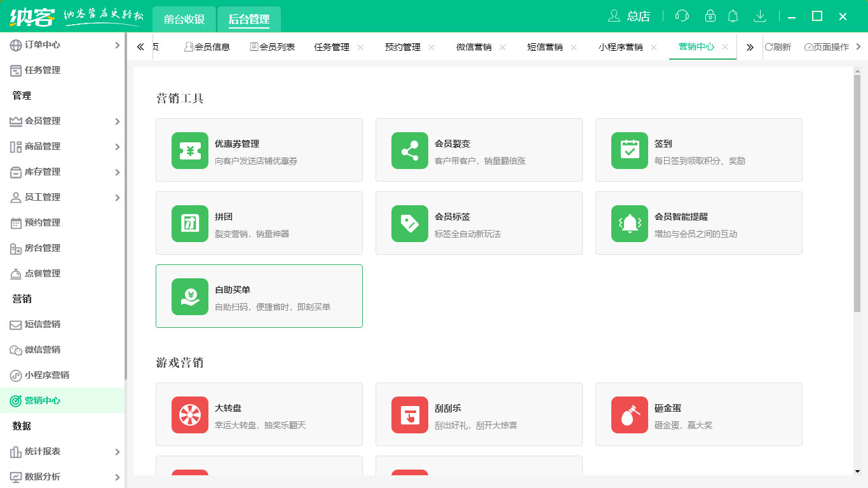Expand the 统计报表 sidebar section
The image size is (868, 488).
pyautogui.click(x=117, y=452)
